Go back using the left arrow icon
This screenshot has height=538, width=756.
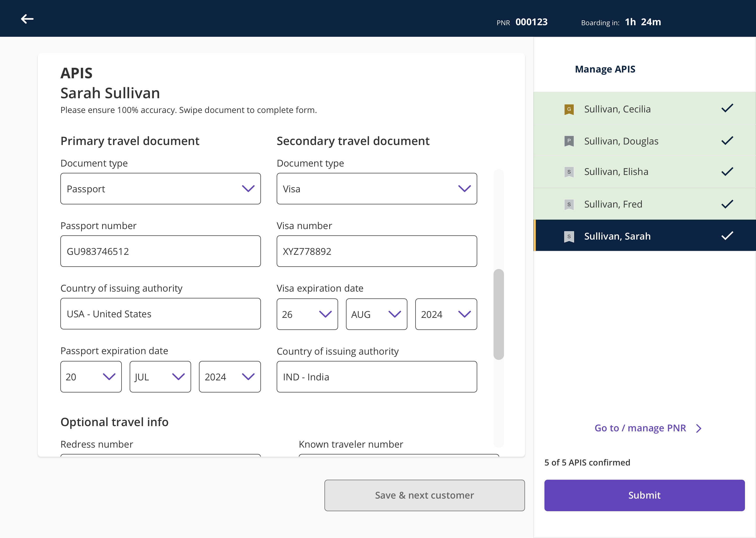[x=27, y=19]
